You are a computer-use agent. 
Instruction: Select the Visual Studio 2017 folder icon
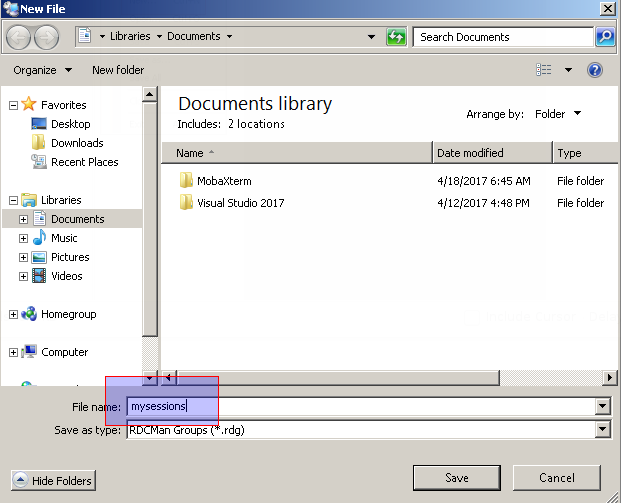(x=186, y=202)
